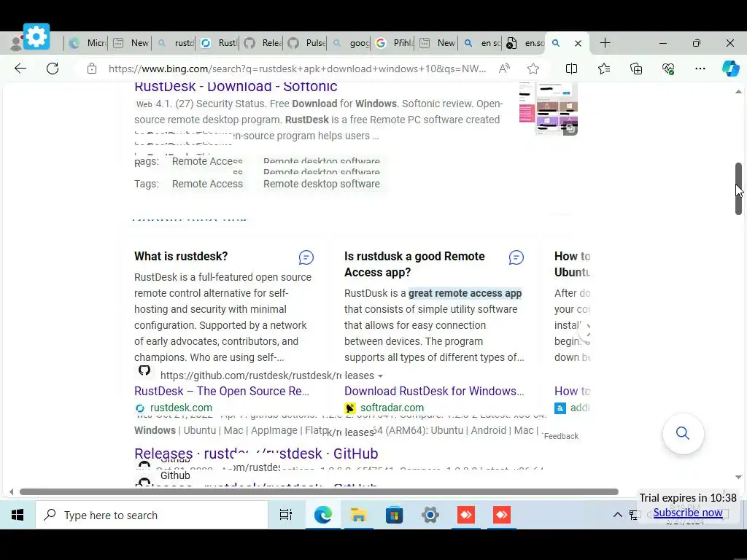Screen dimensions: 747x560
Task: Click the scroll up arrow of page scrollbar
Action: pyautogui.click(x=738, y=91)
